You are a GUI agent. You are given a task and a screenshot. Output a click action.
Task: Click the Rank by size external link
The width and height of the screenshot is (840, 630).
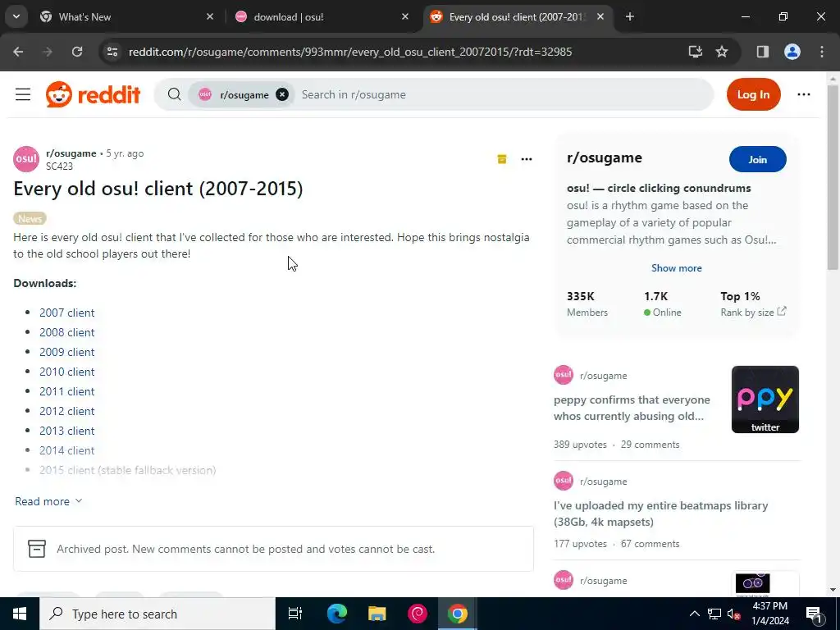click(x=753, y=313)
